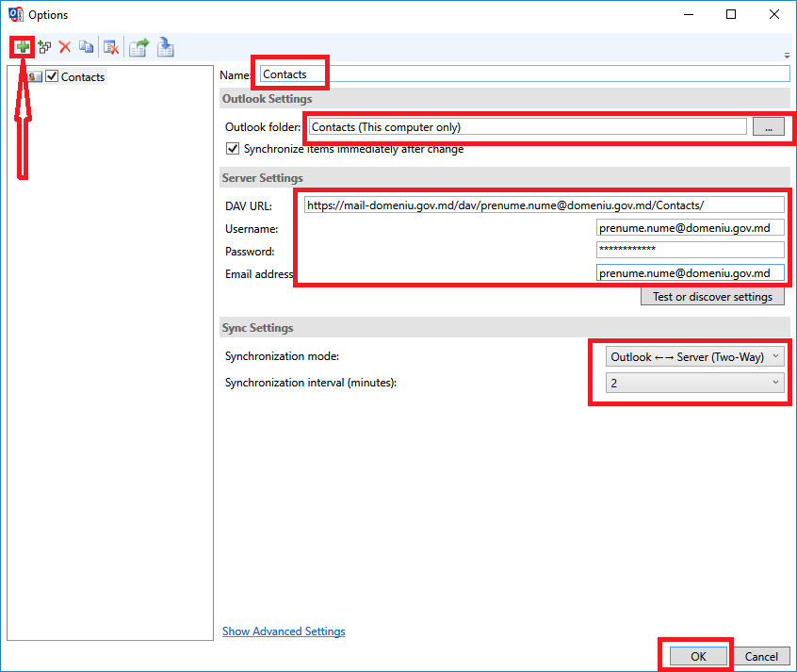Click the add multiple profiles icon
The width and height of the screenshot is (797, 672).
point(44,46)
